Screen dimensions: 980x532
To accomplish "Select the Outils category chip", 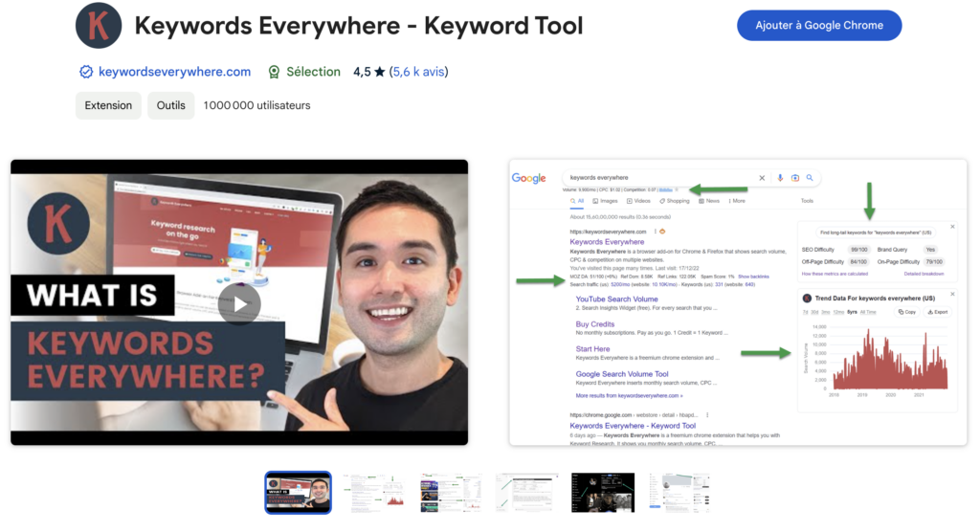I will [170, 105].
